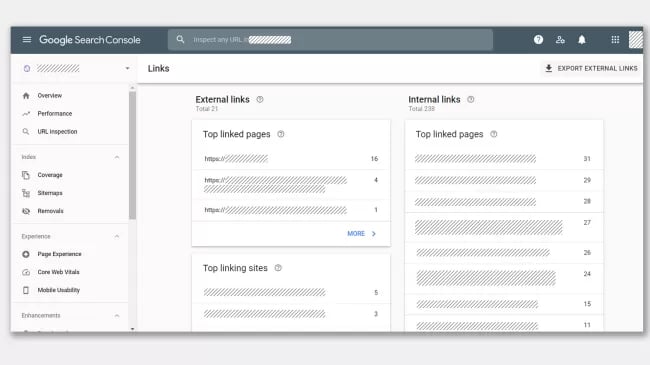Collapse the Index section
Viewport: 650px width, 365px height.
point(117,157)
